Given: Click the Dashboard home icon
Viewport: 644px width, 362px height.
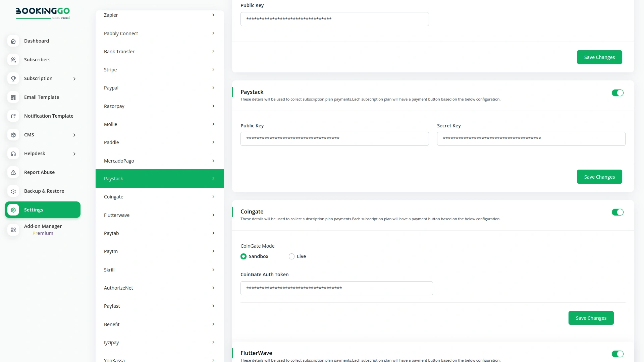Looking at the screenshot, I should (13, 41).
